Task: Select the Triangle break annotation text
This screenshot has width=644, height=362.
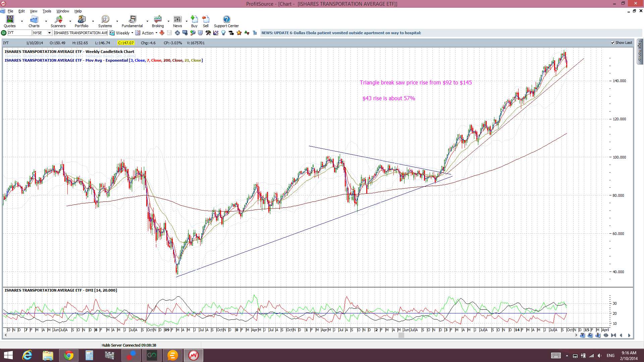Action: coord(416,82)
